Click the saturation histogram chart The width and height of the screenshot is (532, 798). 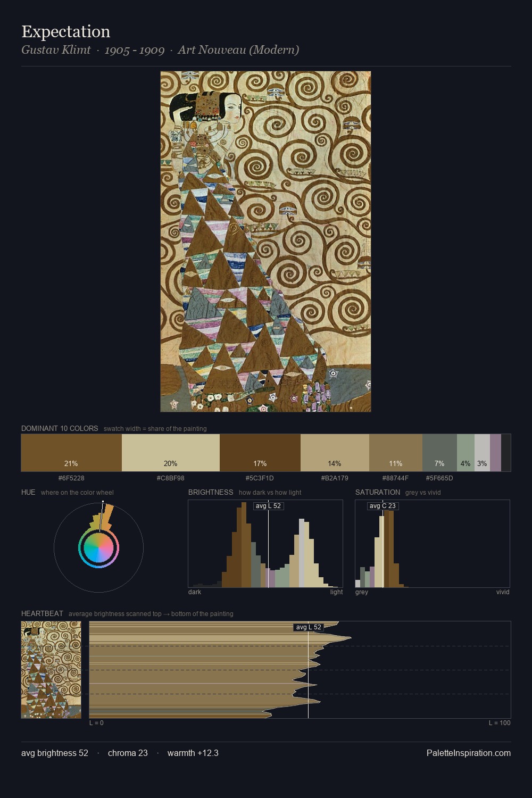tap(433, 544)
